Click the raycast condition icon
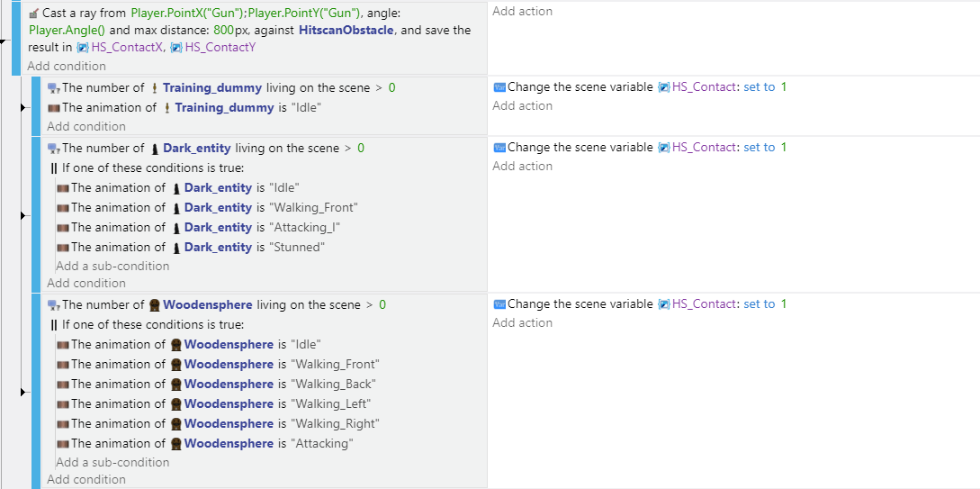Image resolution: width=980 pixels, height=489 pixels. [33, 14]
